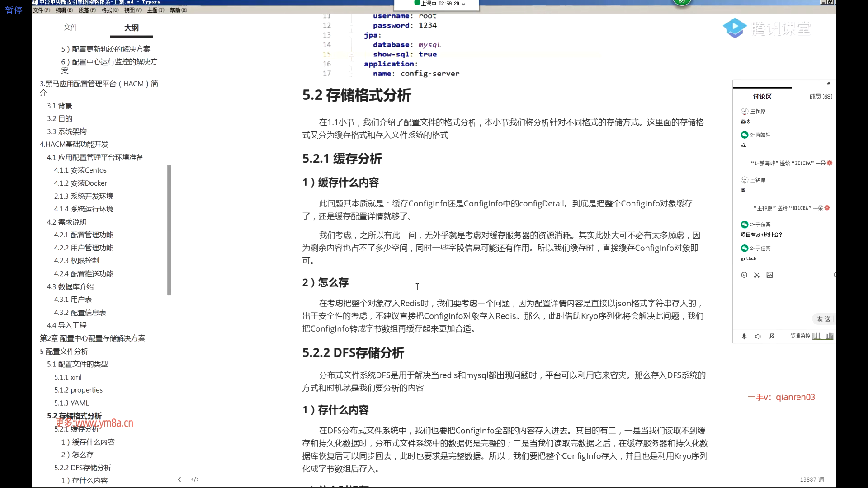Click the scissors screenshot icon
Image resolution: width=868 pixels, height=488 pixels.
(x=757, y=275)
